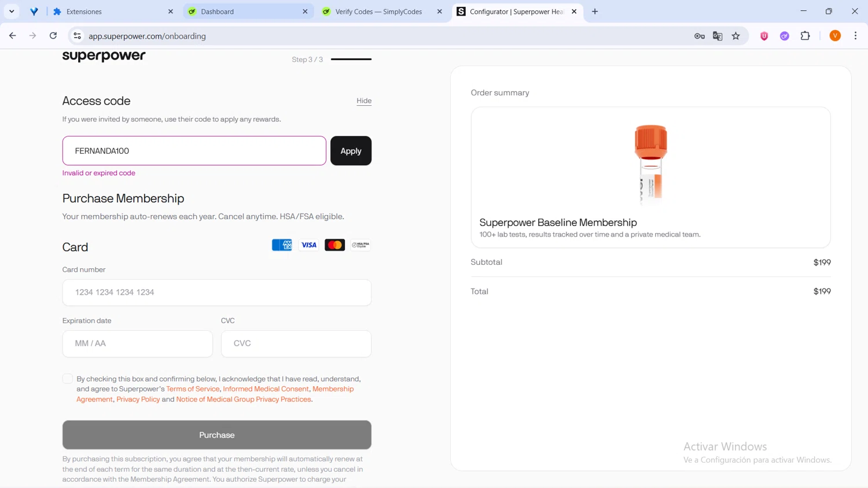This screenshot has width=868, height=488.
Task: Click the HSA/FSA eligible badge icon
Action: (x=361, y=245)
